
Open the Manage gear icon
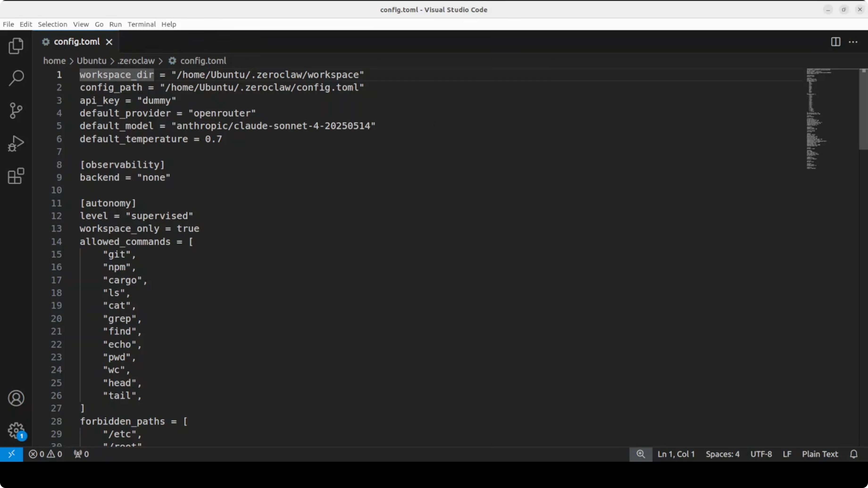pos(16,430)
